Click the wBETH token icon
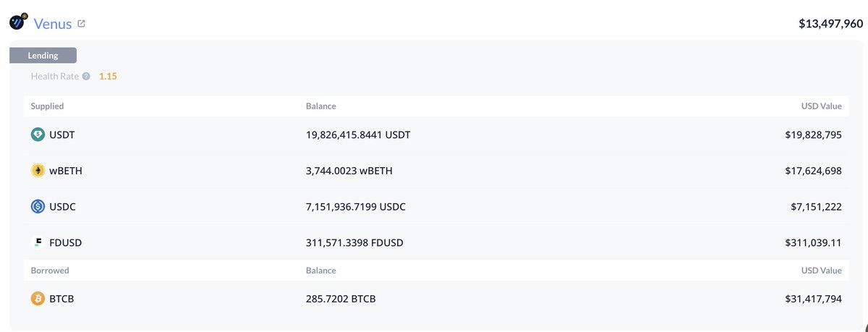 [x=38, y=171]
